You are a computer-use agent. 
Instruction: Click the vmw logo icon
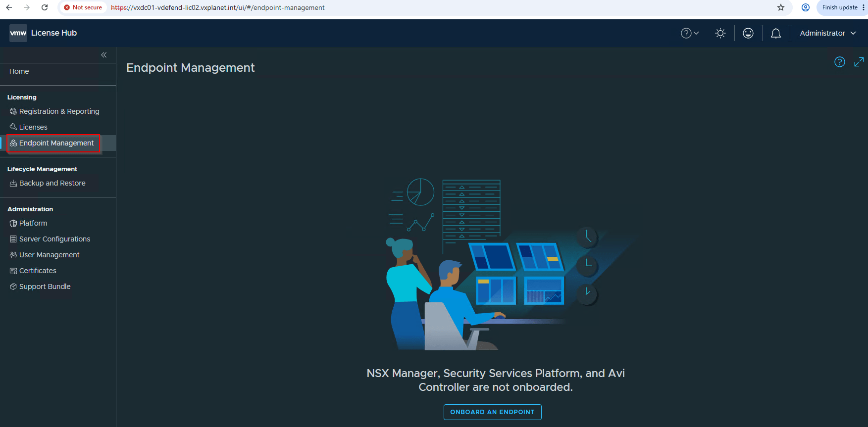click(18, 33)
